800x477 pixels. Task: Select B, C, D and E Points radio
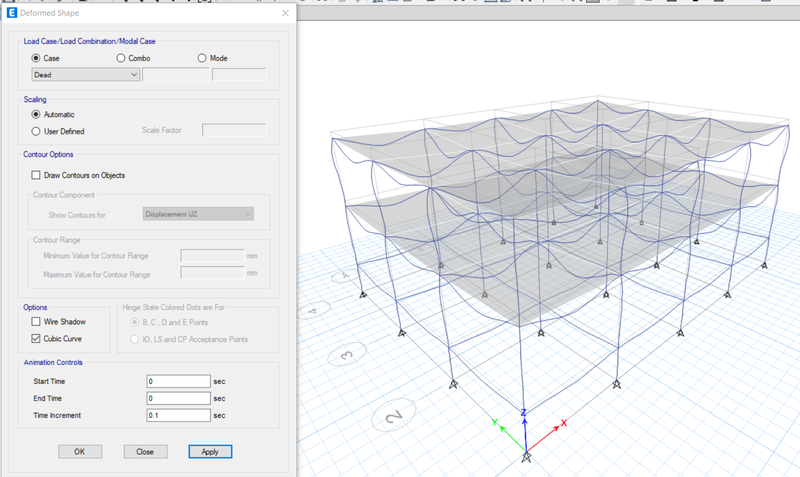[x=135, y=322]
